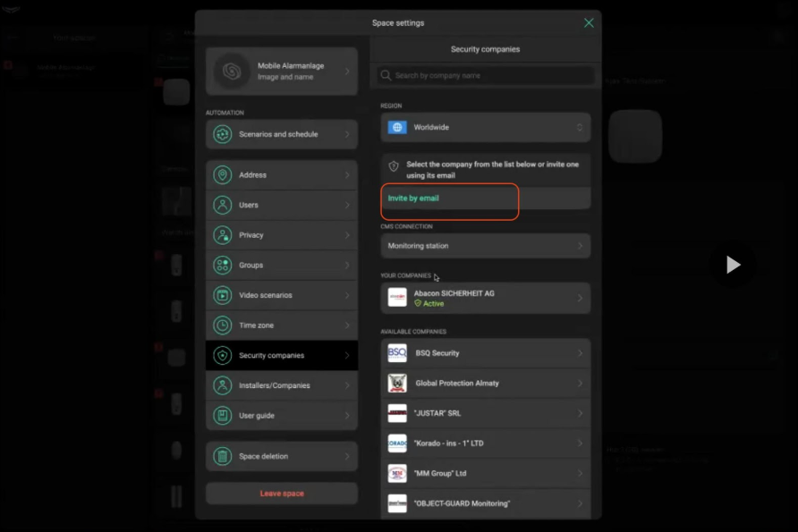Select the User guide icon
The image size is (798, 532).
click(222, 415)
